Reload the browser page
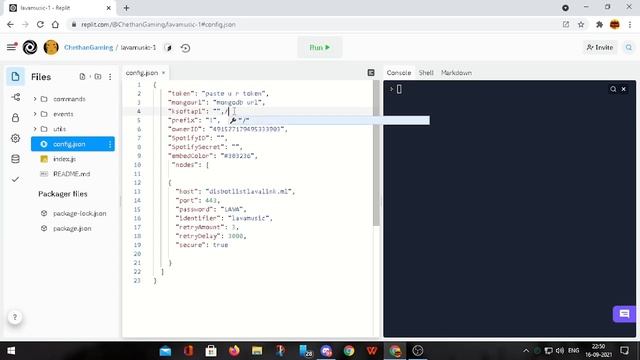 [40, 24]
